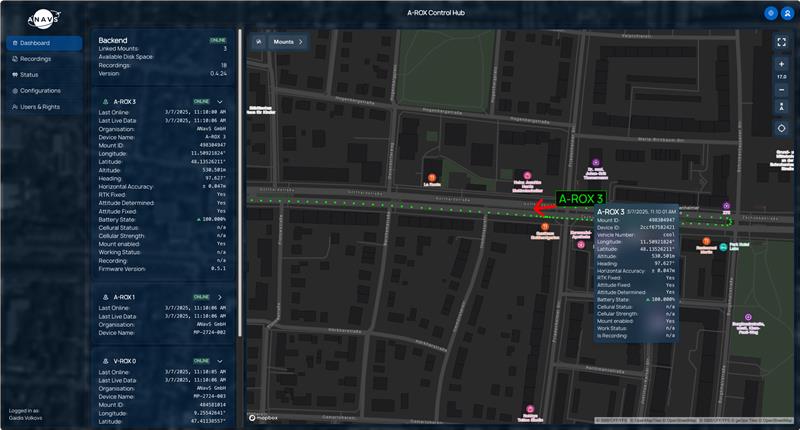Viewport: 800px width, 430px height.
Task: Click the locate position target icon
Action: [x=781, y=128]
